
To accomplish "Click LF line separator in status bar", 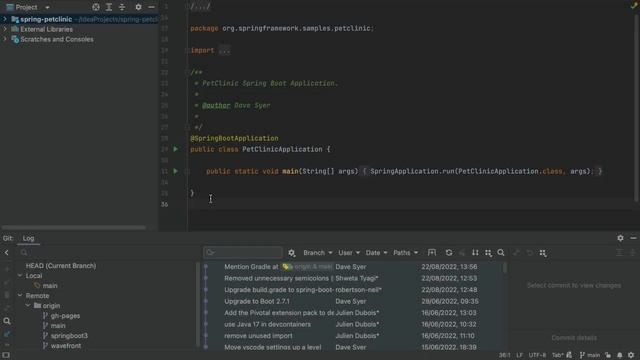I will 519,355.
